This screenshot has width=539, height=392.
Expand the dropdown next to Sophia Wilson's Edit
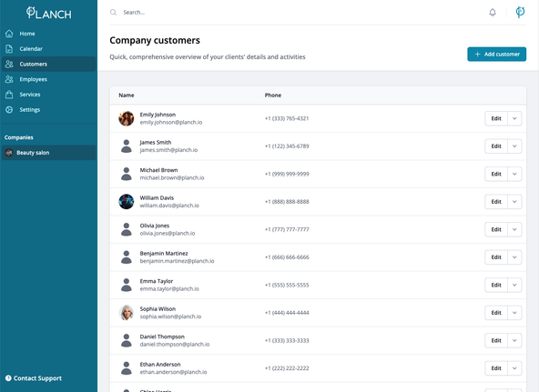(514, 313)
